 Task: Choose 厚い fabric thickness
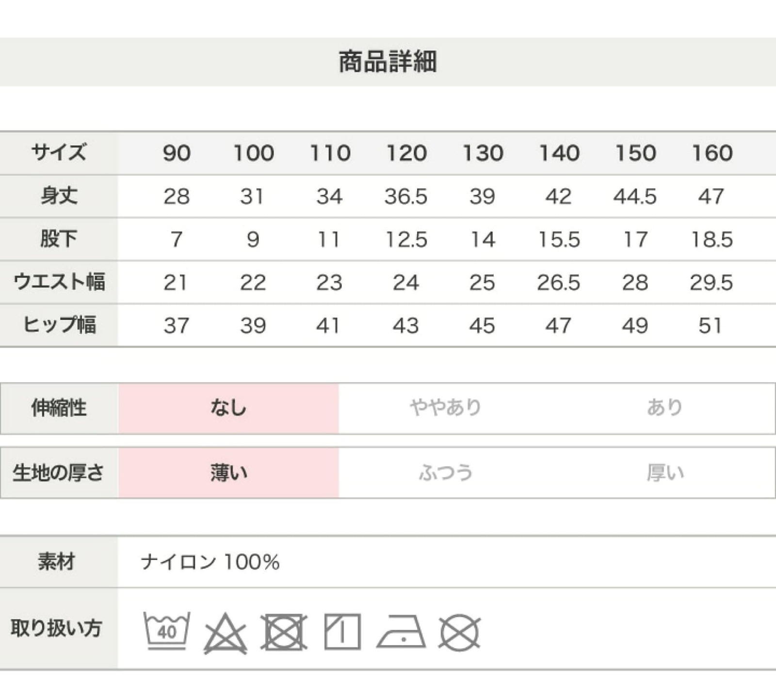(664, 473)
